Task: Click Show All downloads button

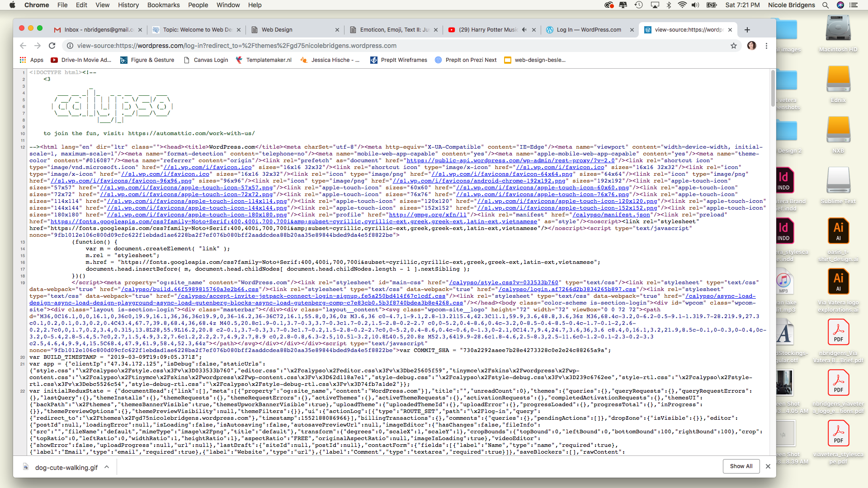Action: coord(741,466)
